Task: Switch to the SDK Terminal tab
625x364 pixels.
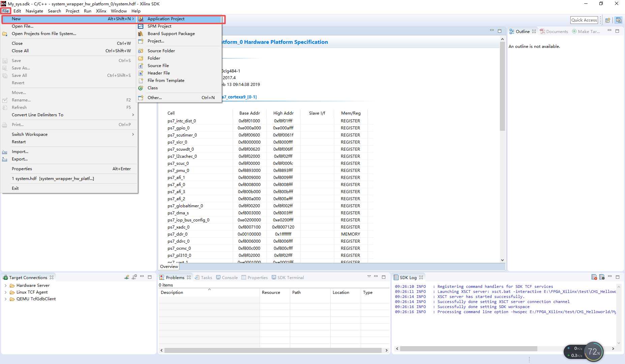Action: point(288,277)
